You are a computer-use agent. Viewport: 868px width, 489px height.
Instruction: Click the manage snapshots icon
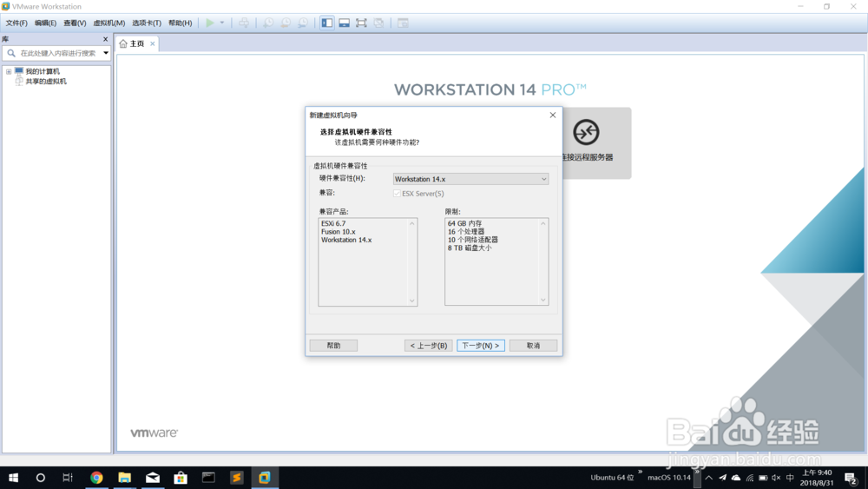(x=303, y=23)
